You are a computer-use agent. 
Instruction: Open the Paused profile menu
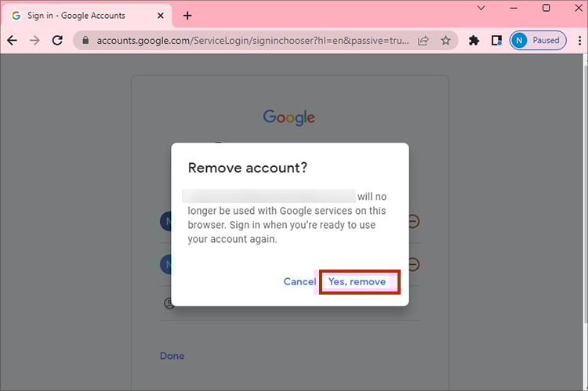coord(538,40)
